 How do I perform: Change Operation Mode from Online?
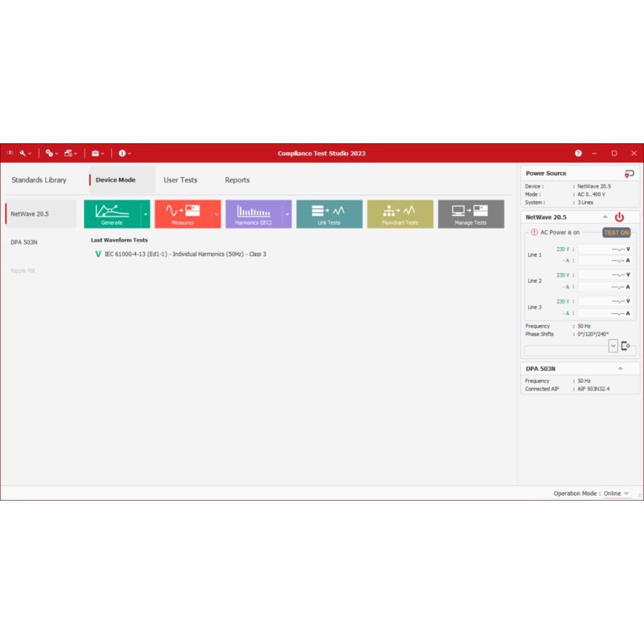coord(614,493)
